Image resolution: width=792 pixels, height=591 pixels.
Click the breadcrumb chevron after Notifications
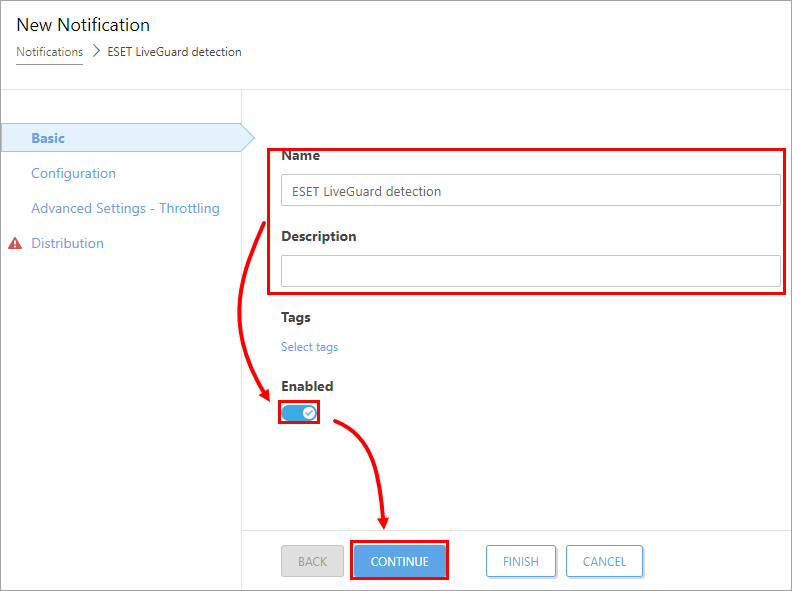96,52
